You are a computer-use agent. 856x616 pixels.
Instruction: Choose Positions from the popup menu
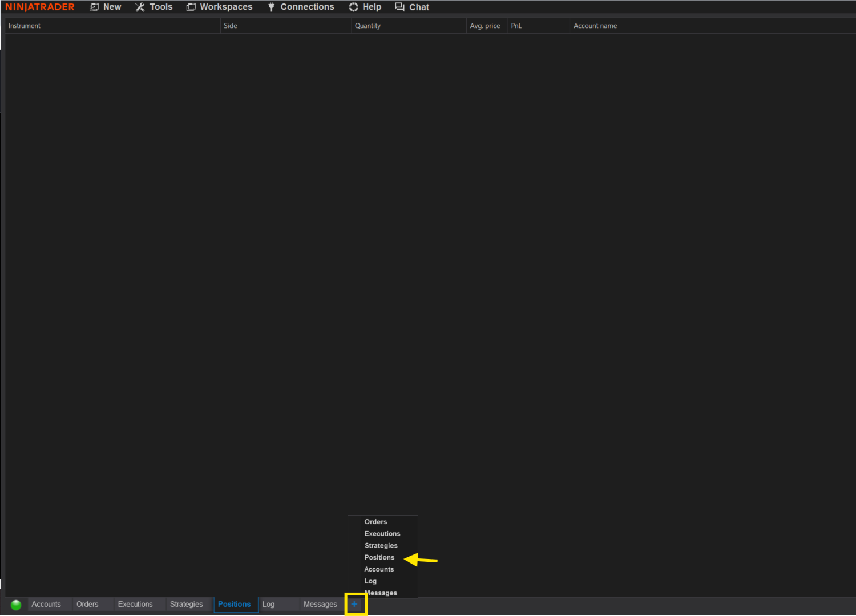383,557
